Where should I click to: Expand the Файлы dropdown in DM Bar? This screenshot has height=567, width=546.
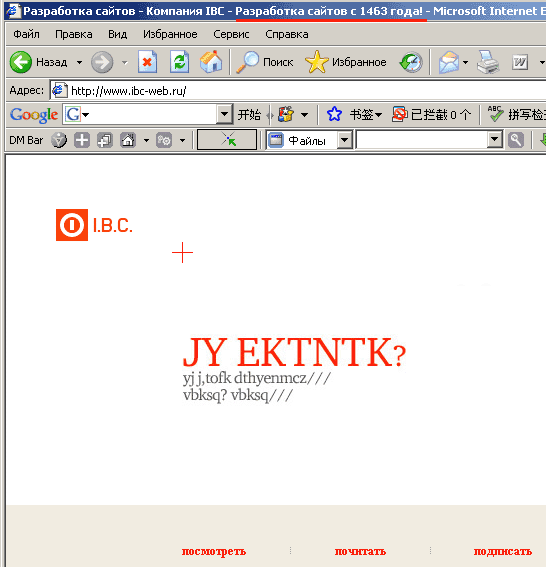345,140
